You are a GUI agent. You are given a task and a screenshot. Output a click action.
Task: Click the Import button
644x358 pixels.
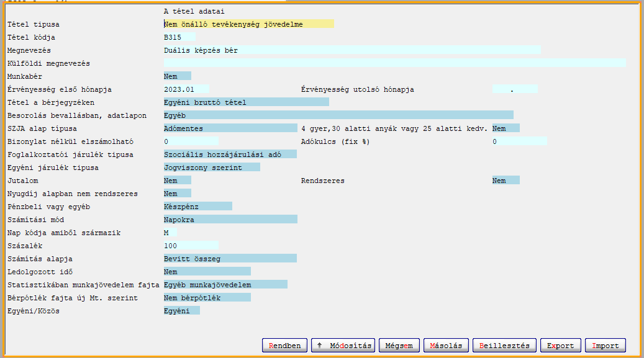click(x=605, y=346)
